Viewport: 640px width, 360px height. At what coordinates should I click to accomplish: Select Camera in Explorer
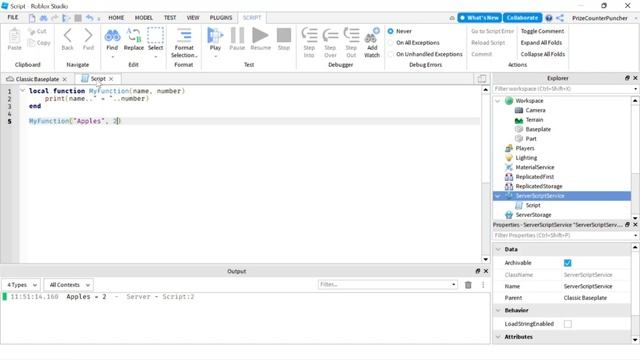(x=535, y=110)
